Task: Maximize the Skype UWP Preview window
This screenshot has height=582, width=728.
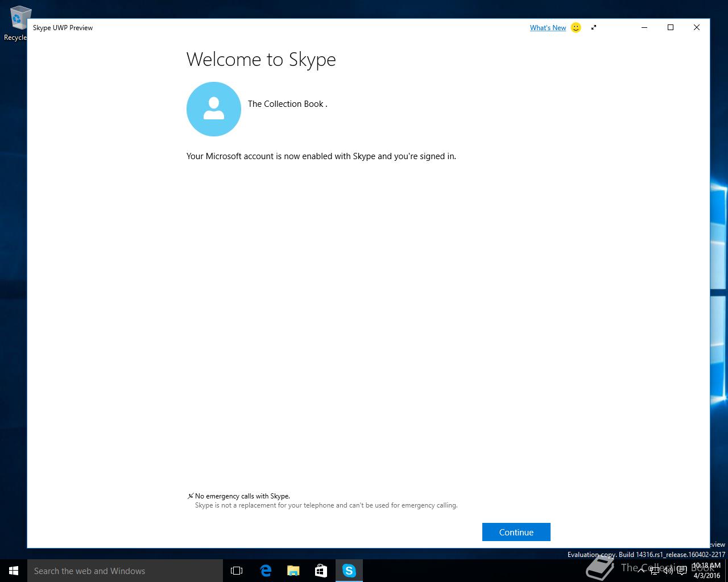Action: click(671, 27)
